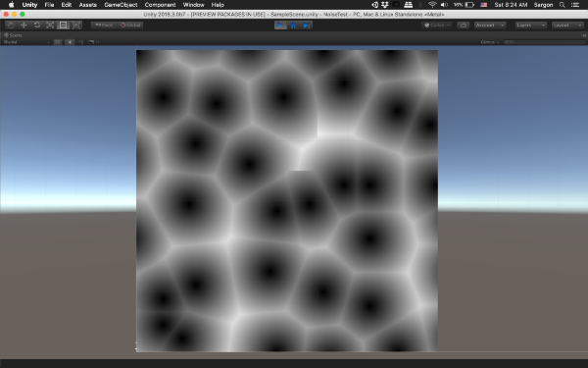Select the Move tool

[x=24, y=26]
